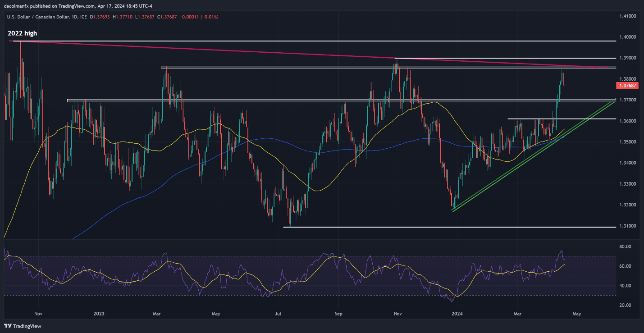Screen dimensions: 644x333
Task: Select the 1.31000 price axis label
Action: 627,226
